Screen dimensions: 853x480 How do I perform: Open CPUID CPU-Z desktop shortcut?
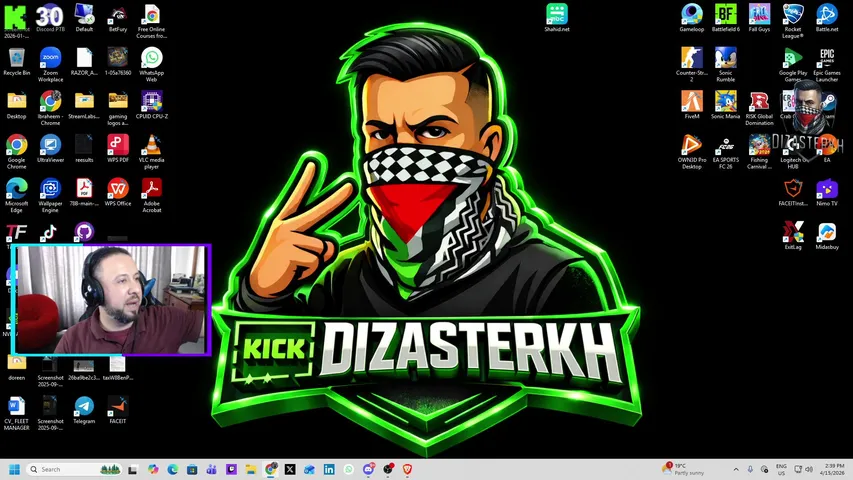(151, 105)
